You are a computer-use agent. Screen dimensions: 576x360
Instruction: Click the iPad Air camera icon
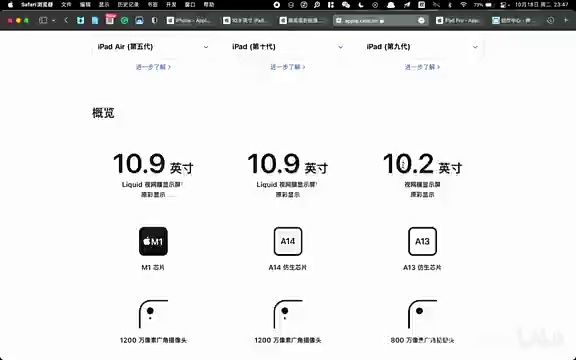(153, 314)
